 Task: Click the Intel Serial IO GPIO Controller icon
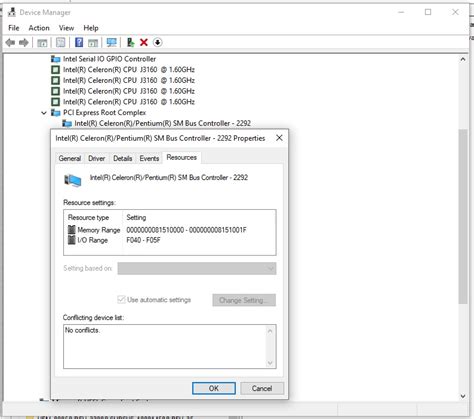56,59
